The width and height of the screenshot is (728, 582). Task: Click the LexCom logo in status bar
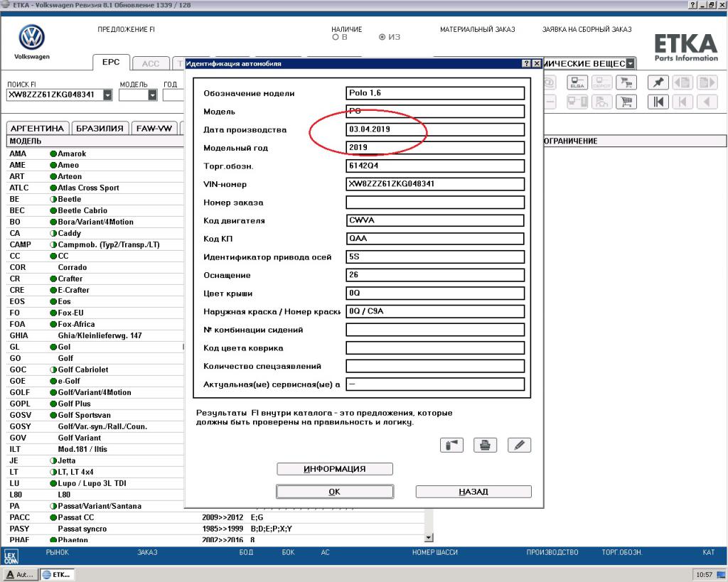(11, 556)
